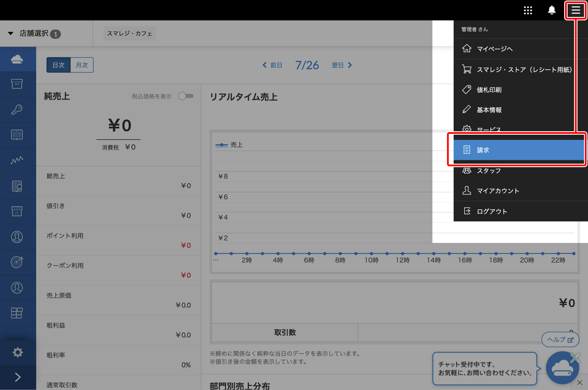Click the 売上 chart legend
This screenshot has width=588, height=390.
click(229, 145)
